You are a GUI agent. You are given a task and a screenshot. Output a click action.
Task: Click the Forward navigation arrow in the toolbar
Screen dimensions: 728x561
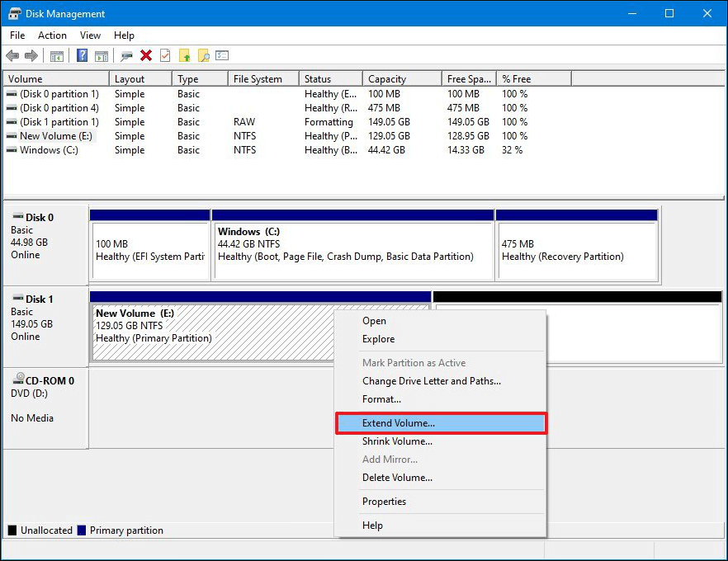point(31,55)
